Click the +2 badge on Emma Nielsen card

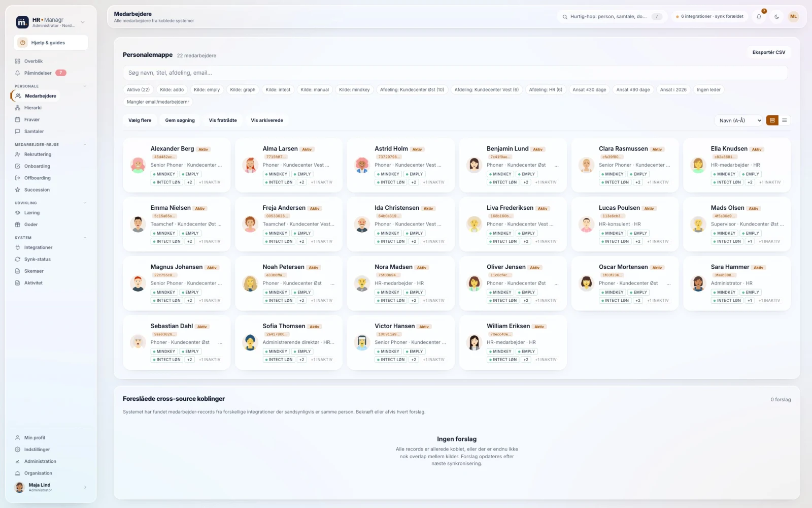[190, 241]
